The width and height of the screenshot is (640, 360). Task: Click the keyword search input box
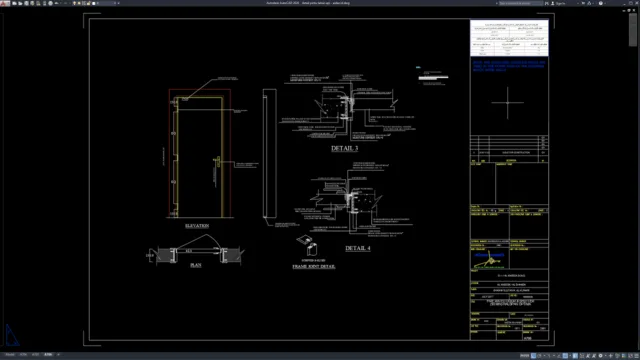pyautogui.click(x=521, y=3)
